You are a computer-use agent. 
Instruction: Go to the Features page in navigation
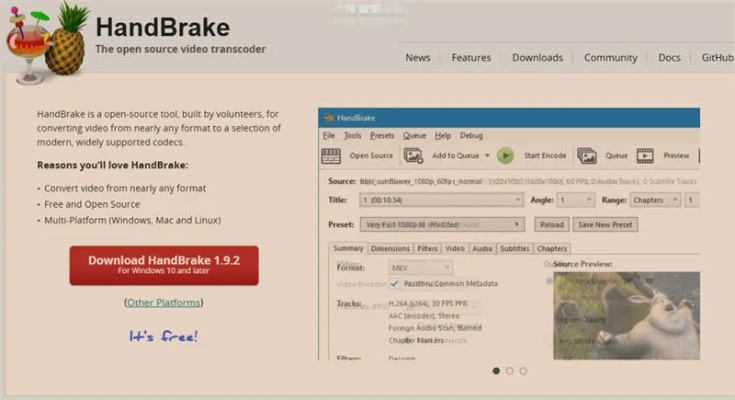(x=471, y=58)
